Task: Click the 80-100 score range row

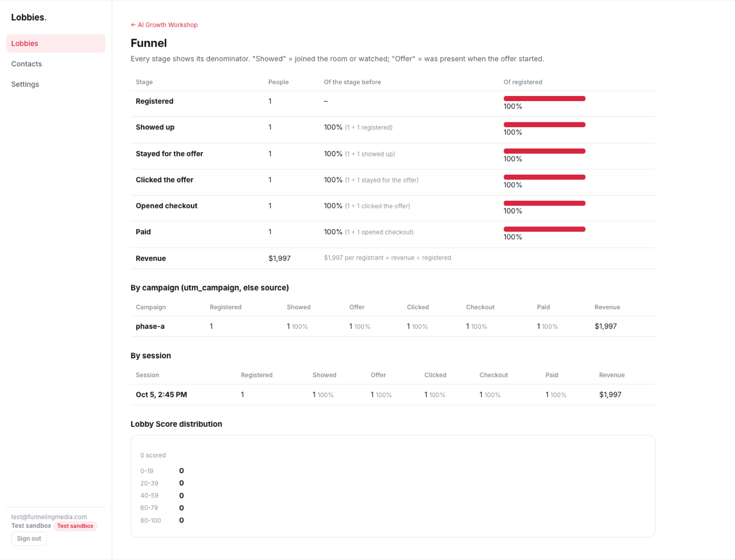Action: pos(162,520)
